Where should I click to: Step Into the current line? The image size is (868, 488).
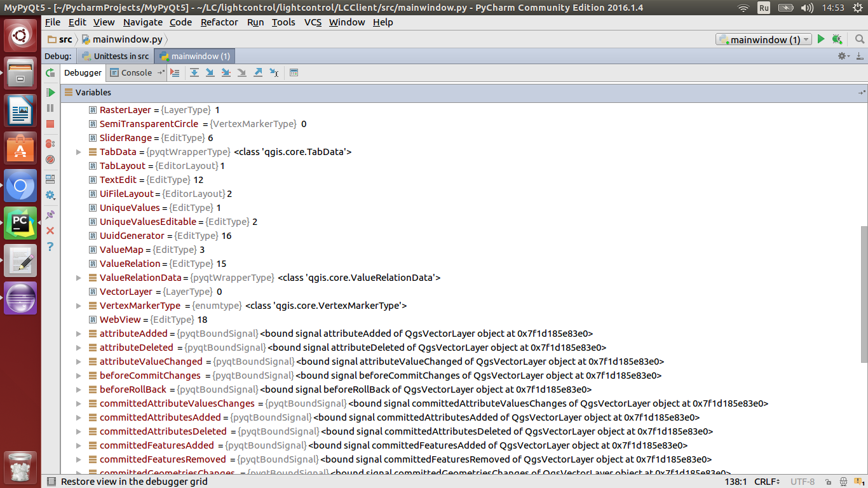click(210, 73)
